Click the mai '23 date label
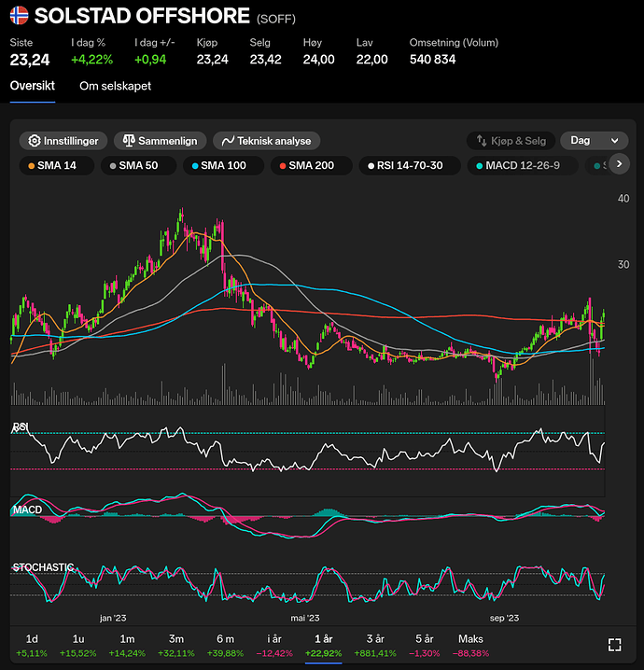 (305, 618)
